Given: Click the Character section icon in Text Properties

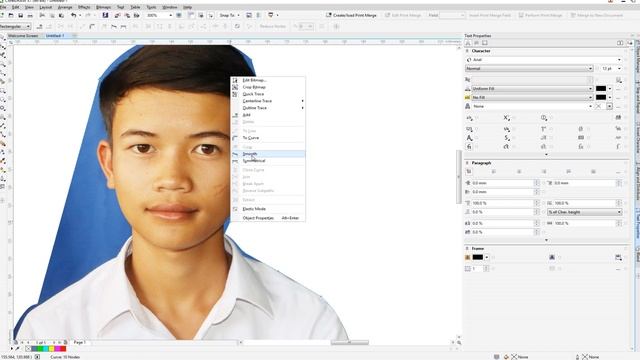Looking at the screenshot, I should [468, 43].
